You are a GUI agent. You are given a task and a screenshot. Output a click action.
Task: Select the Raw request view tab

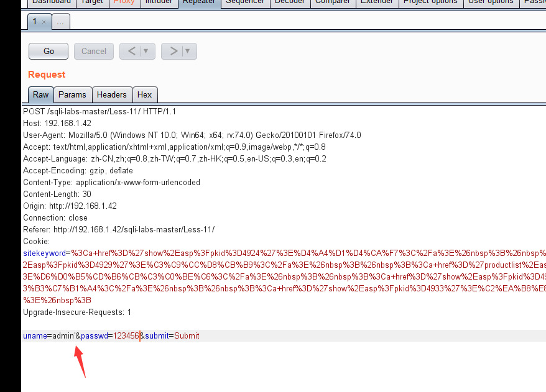coord(41,94)
